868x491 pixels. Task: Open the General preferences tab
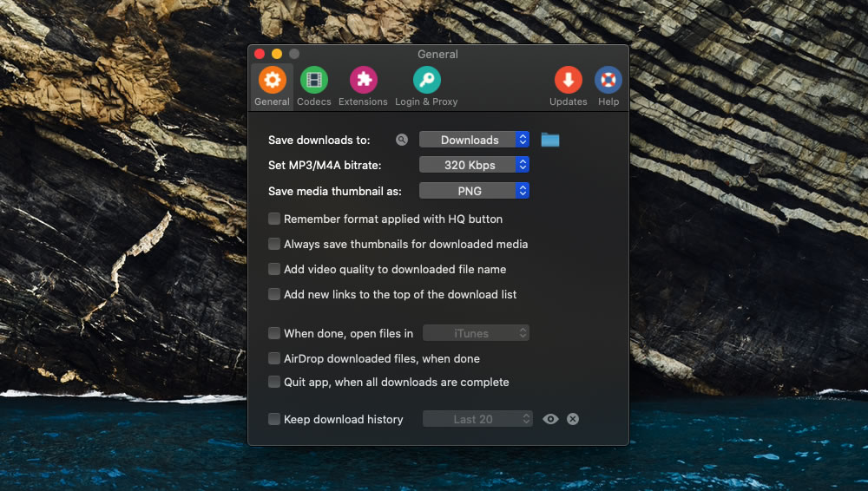(x=272, y=87)
